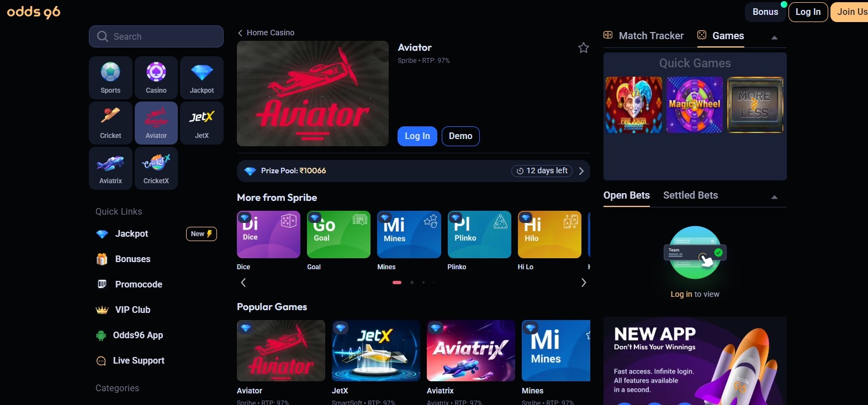Image resolution: width=868 pixels, height=405 pixels.
Task: Open the Promocode quick link
Action: 139,285
